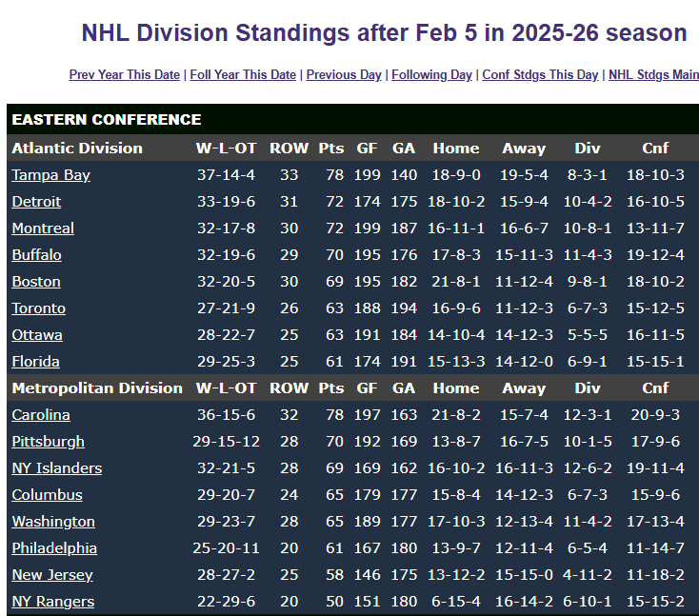699x616 pixels.
Task: Select the Montreal team link
Action: [x=43, y=229]
